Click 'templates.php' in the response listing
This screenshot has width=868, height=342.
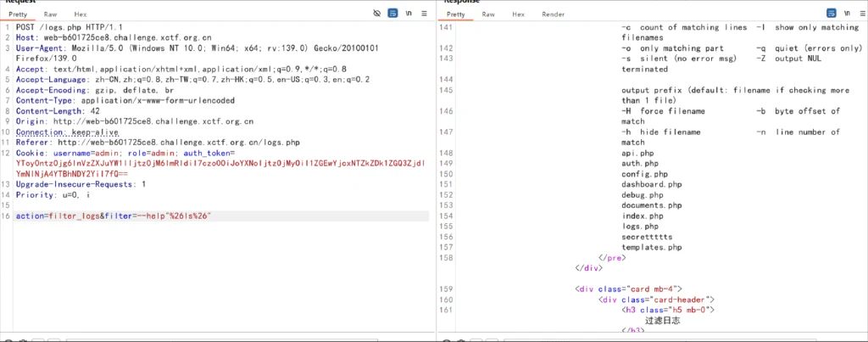tap(652, 247)
